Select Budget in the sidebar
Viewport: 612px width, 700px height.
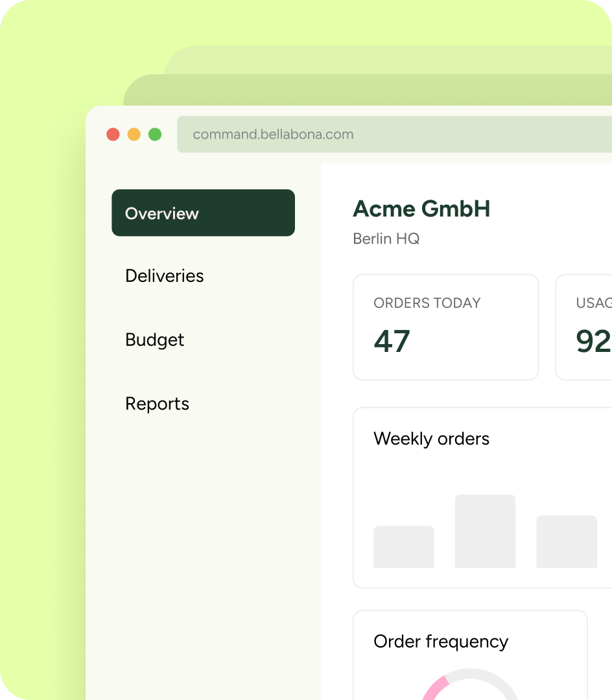(154, 340)
